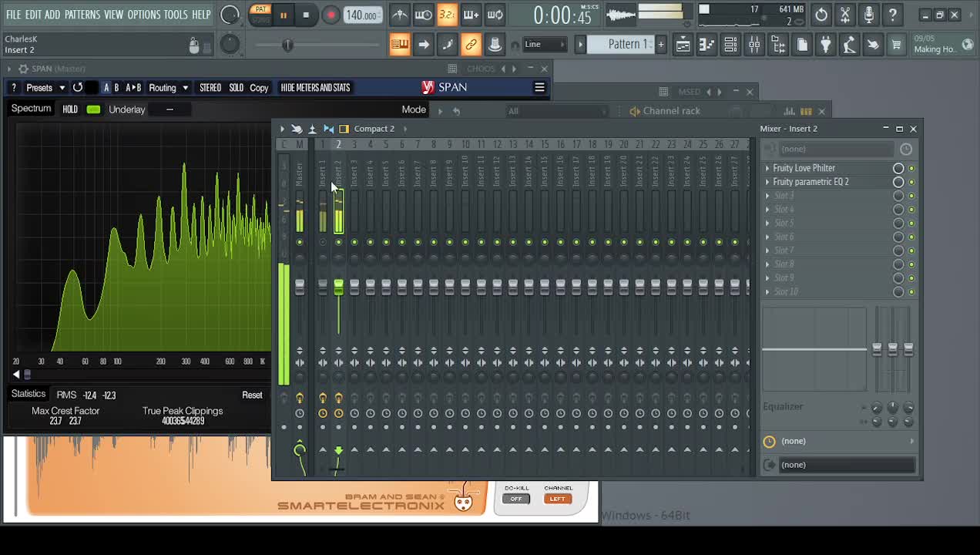Click the tempo field showing 140.000
The height and width of the screenshot is (555, 980).
coord(361,15)
